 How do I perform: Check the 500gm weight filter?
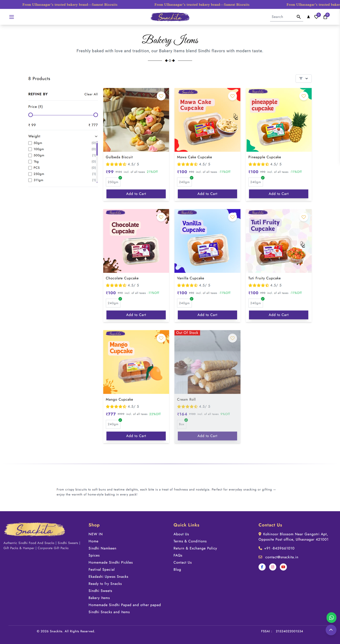(30, 155)
